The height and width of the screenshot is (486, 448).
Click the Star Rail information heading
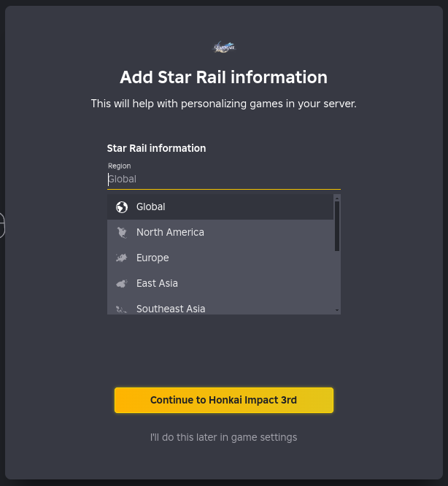[x=156, y=148]
